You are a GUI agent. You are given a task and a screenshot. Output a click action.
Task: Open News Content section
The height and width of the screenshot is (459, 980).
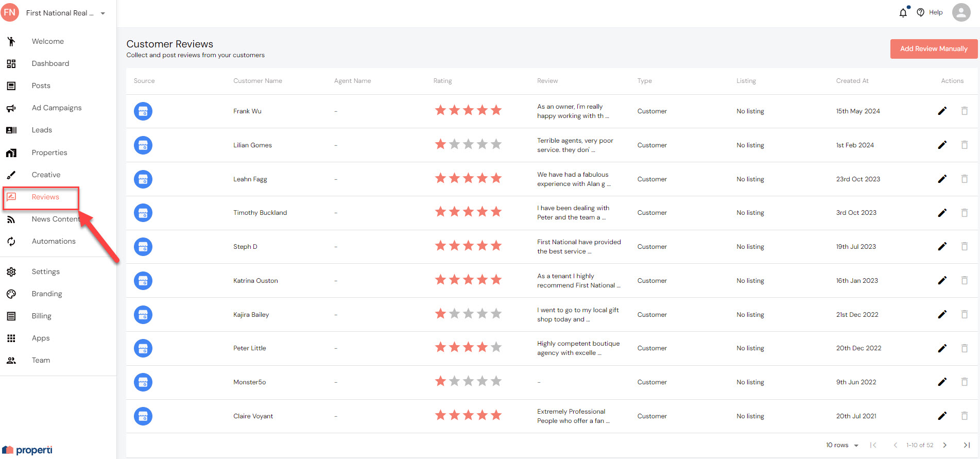(x=55, y=219)
